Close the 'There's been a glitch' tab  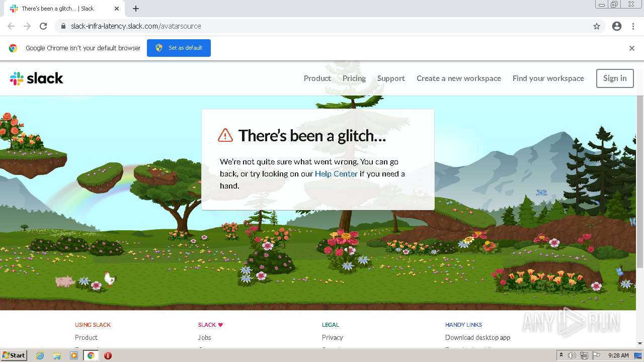pos(117,9)
